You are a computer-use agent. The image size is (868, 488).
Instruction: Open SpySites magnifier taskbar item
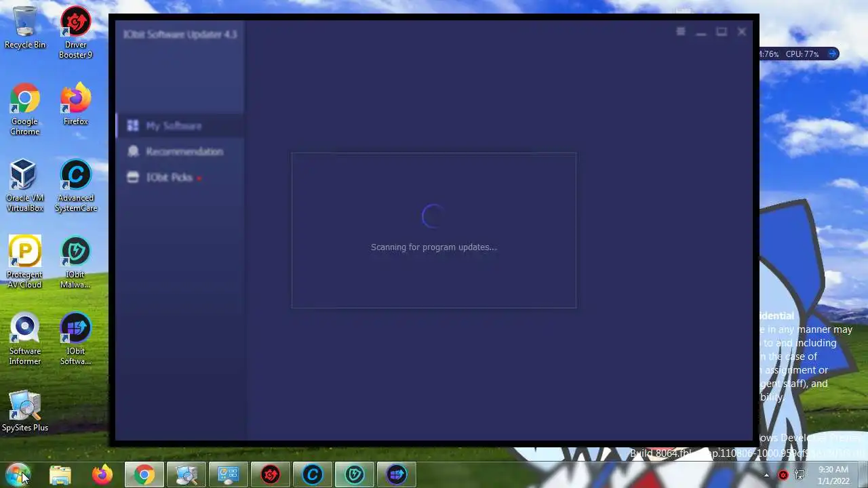(x=186, y=475)
